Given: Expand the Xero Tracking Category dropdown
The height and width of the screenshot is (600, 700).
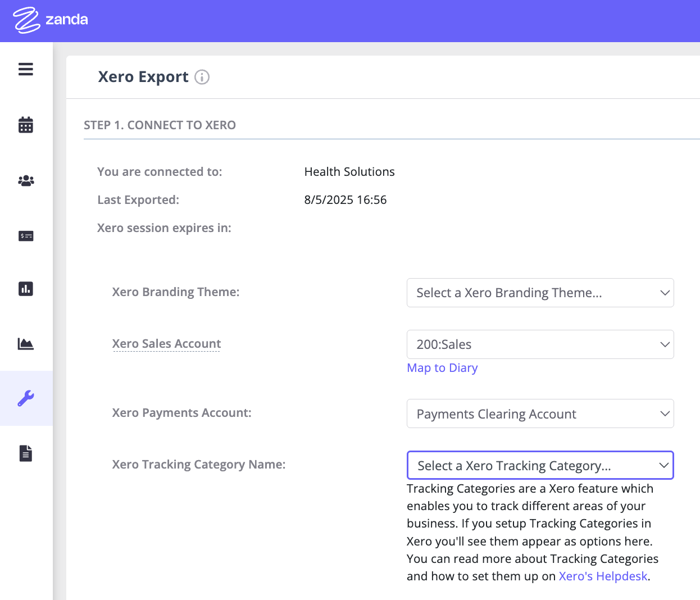Looking at the screenshot, I should [x=540, y=466].
